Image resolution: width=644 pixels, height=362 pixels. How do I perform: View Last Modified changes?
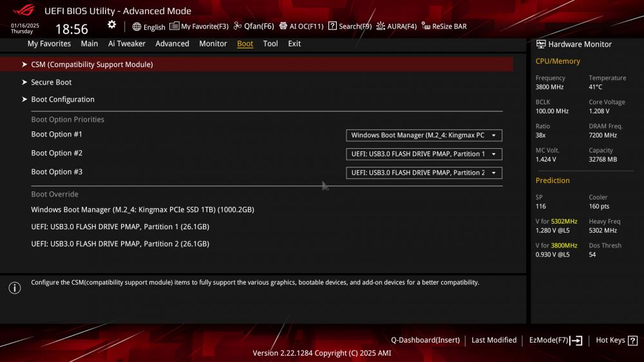pyautogui.click(x=494, y=340)
